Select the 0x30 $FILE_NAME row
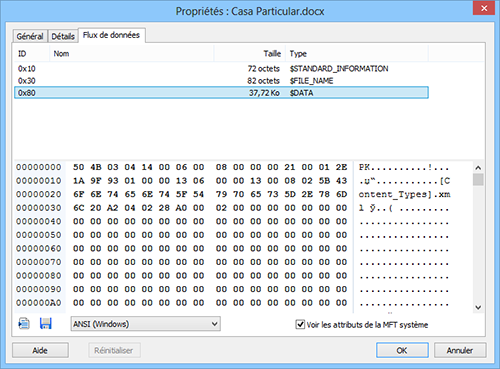This screenshot has height=369, width=500. [221, 81]
